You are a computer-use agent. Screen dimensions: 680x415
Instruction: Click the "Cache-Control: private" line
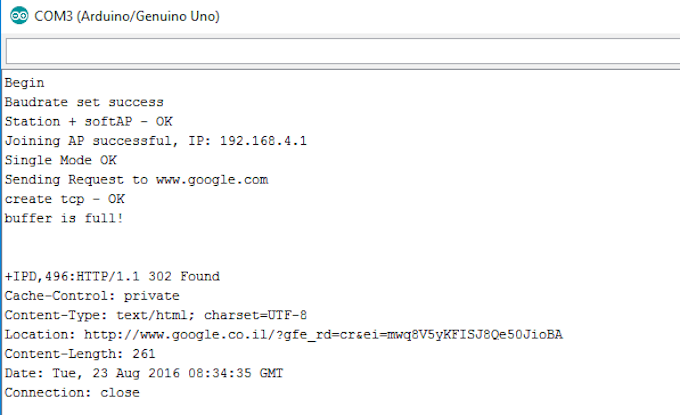(92, 295)
